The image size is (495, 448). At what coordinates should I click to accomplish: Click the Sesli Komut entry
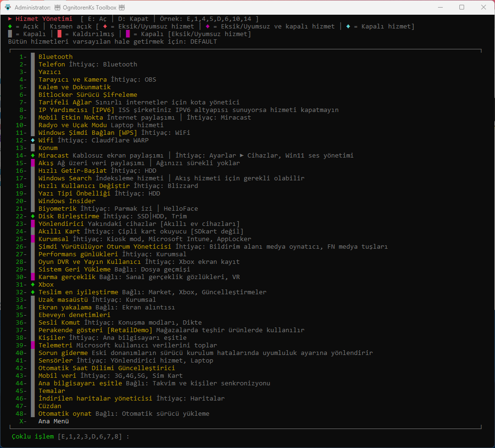click(x=59, y=323)
